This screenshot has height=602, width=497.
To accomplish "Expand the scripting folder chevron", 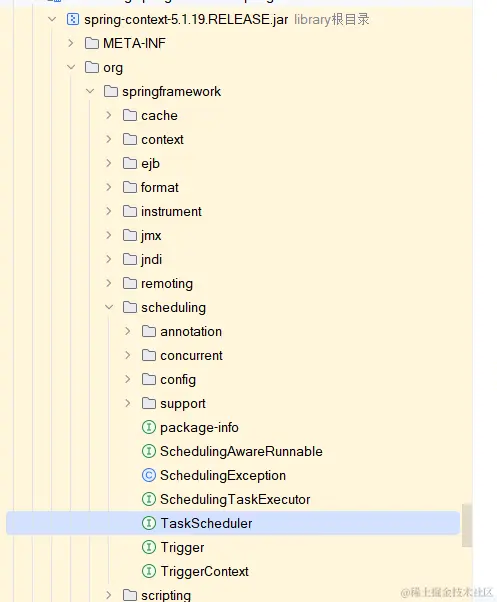I will point(109,595).
